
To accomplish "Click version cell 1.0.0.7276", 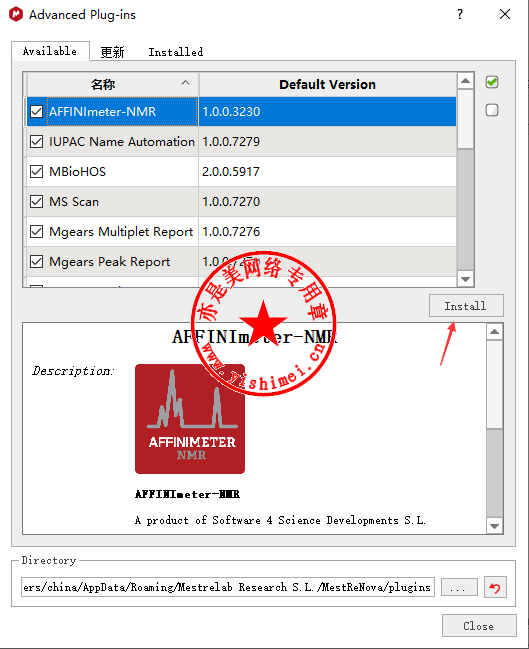I will (327, 231).
